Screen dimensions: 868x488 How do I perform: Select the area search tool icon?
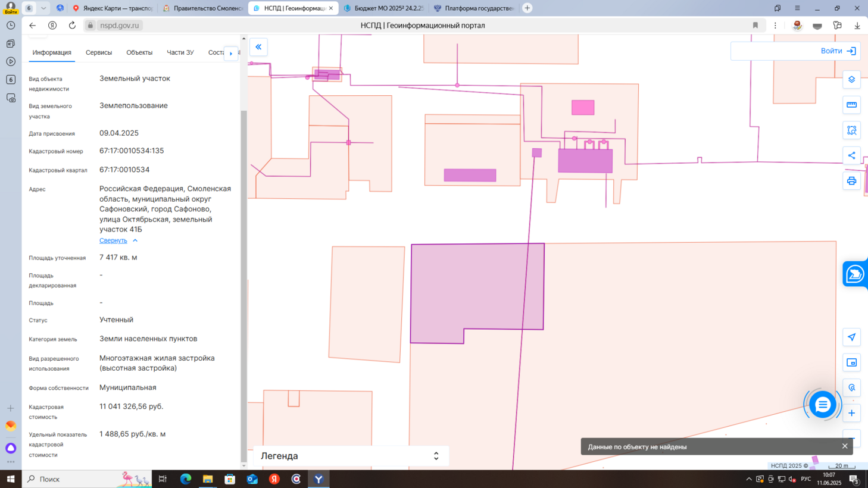click(851, 130)
